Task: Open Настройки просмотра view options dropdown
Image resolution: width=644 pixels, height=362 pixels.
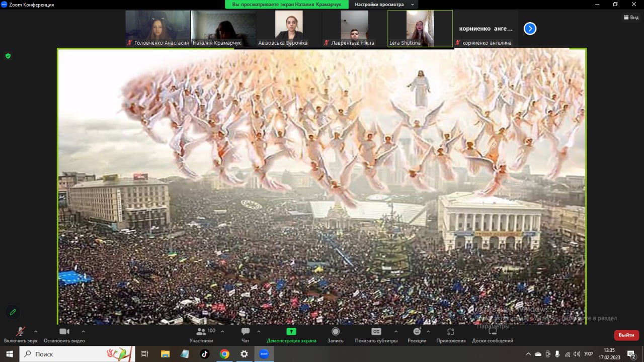Action: click(384, 5)
